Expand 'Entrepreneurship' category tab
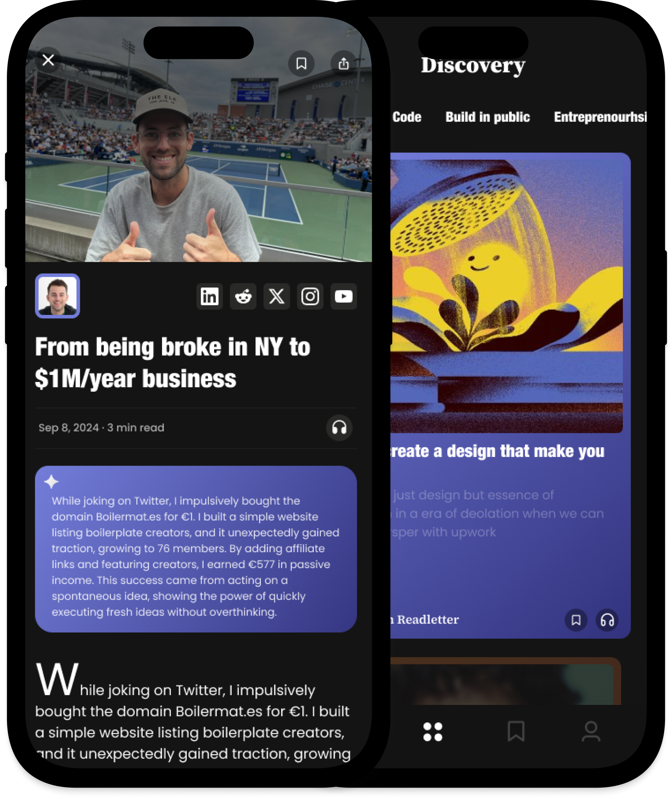The image size is (672, 799). (599, 117)
